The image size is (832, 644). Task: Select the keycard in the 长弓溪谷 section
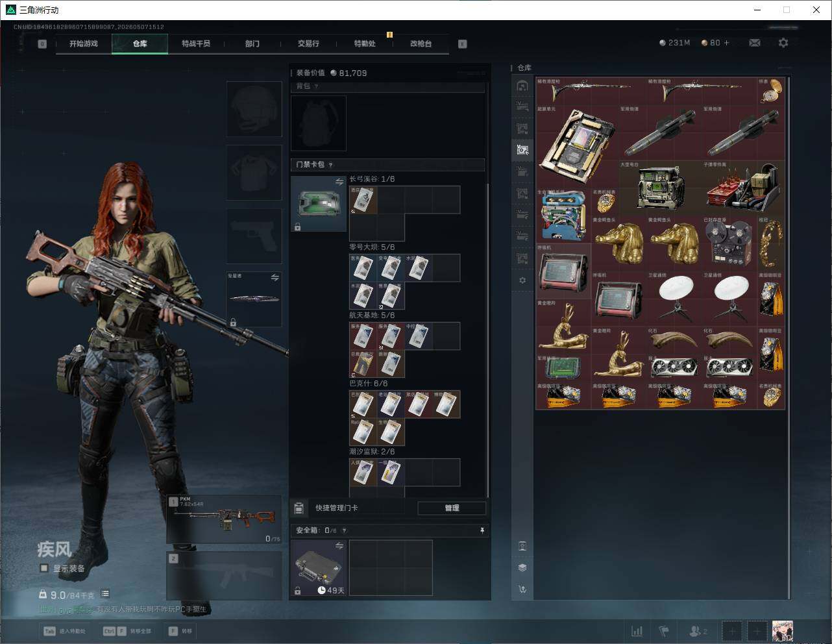363,200
